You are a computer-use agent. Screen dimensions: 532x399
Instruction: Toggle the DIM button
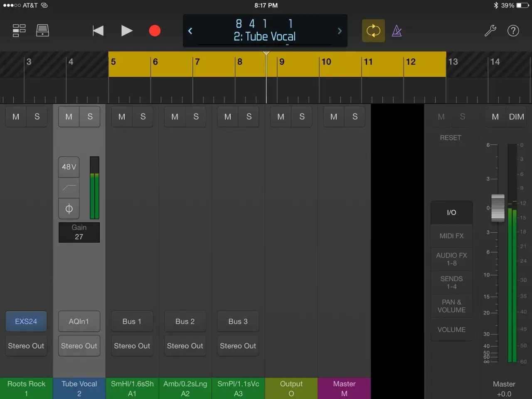click(517, 117)
